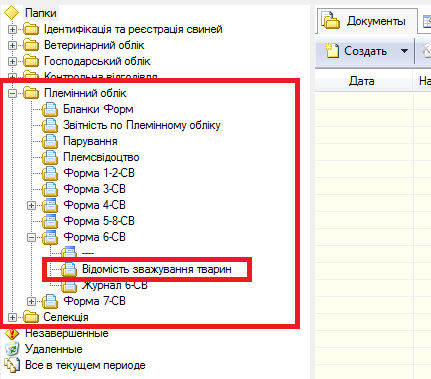Click the Форма 1-2-СВ icon
Viewport: 431px width, 379px height.
click(x=50, y=173)
